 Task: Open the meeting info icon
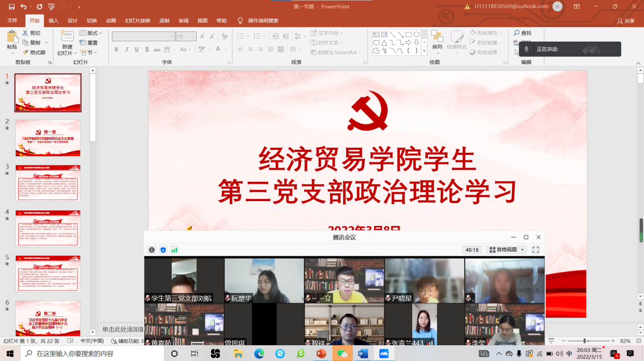(x=151, y=250)
